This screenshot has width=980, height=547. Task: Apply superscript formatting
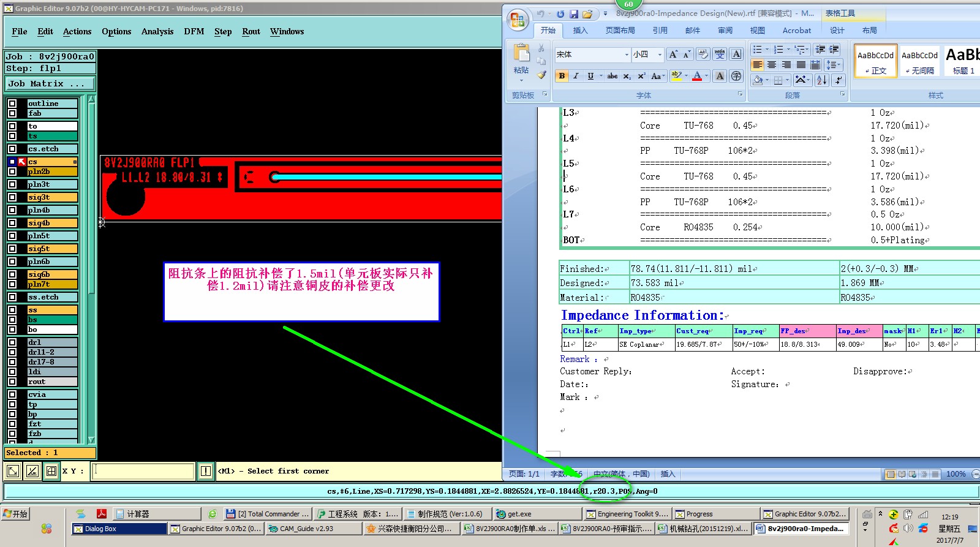641,76
